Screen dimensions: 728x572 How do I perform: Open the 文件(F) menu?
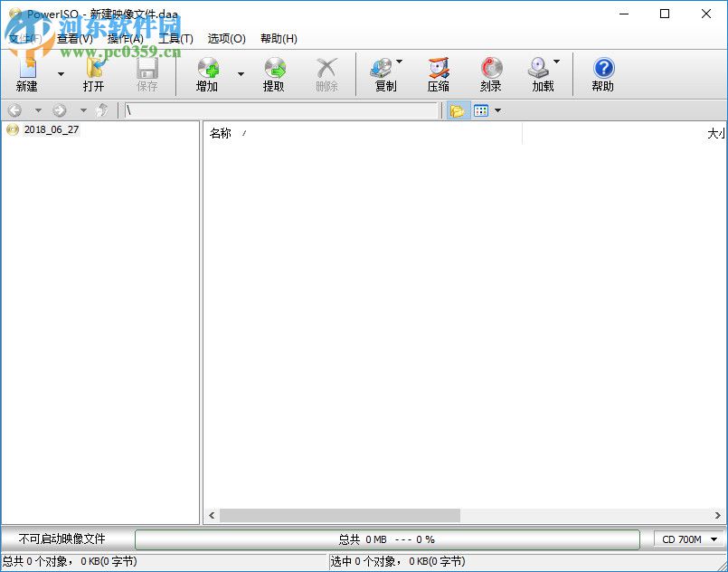point(23,39)
